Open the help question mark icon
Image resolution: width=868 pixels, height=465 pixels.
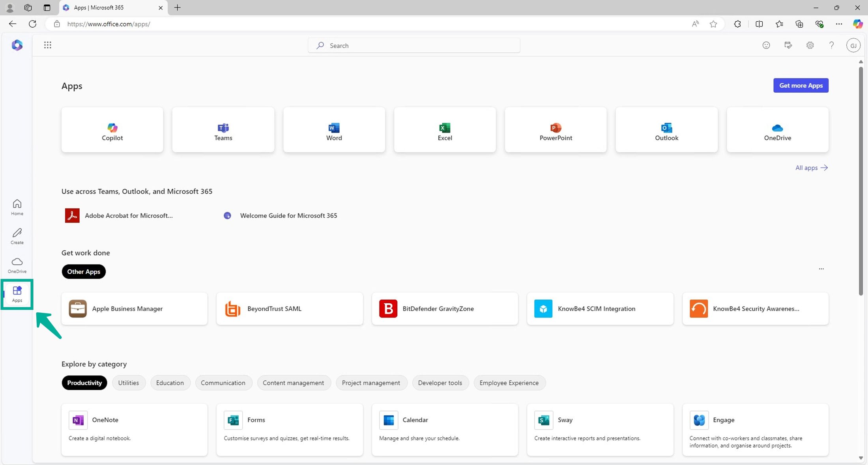click(x=832, y=45)
